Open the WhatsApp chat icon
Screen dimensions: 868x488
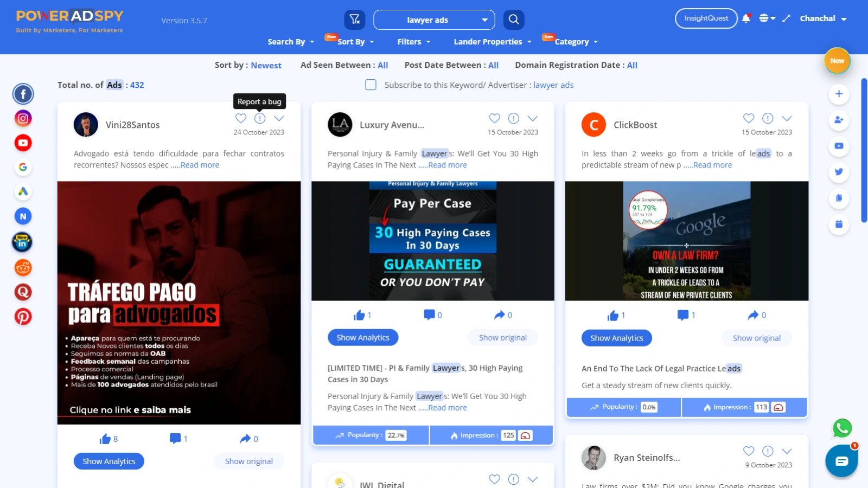coord(842,428)
